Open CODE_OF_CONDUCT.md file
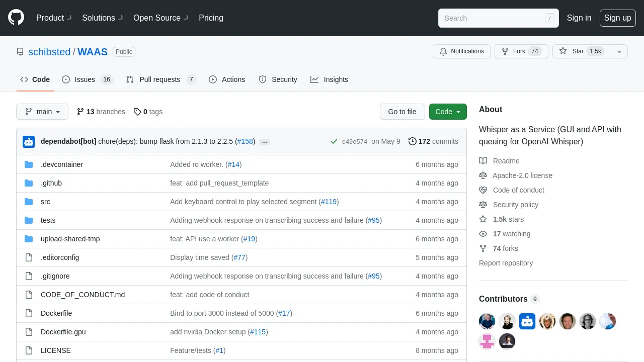This screenshot has height=362, width=644. tap(83, 295)
